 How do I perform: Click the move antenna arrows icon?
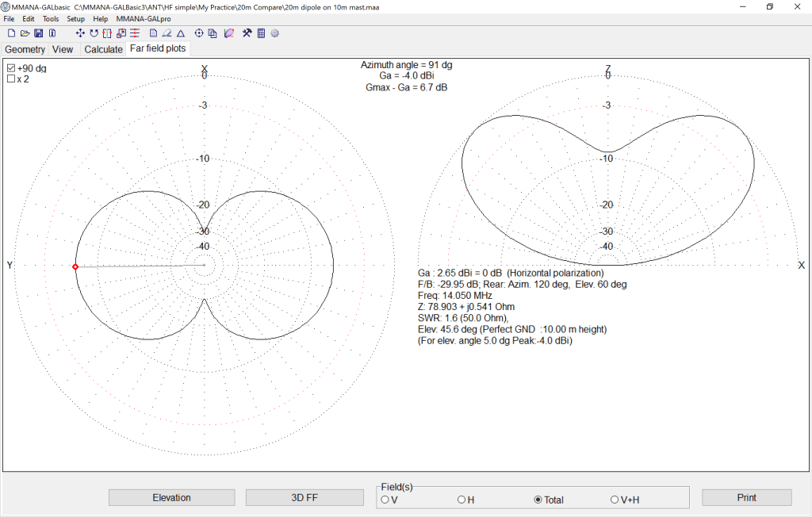point(80,33)
